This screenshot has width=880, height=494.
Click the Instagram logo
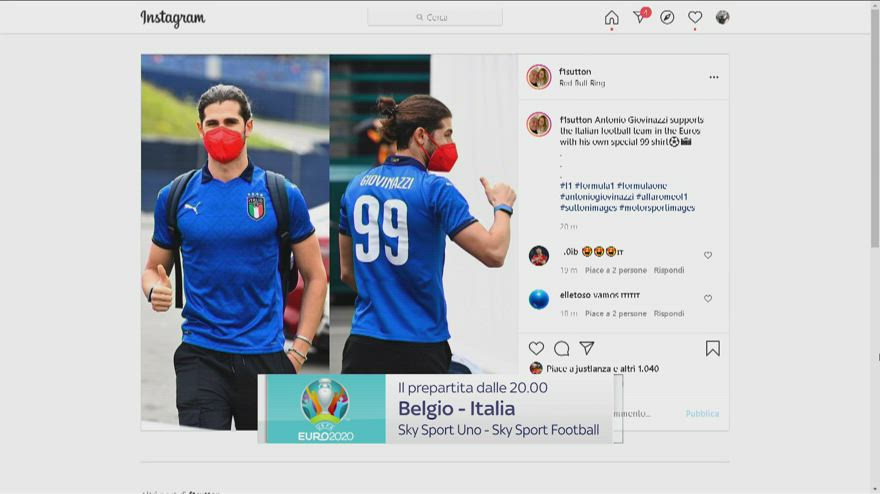pos(173,18)
